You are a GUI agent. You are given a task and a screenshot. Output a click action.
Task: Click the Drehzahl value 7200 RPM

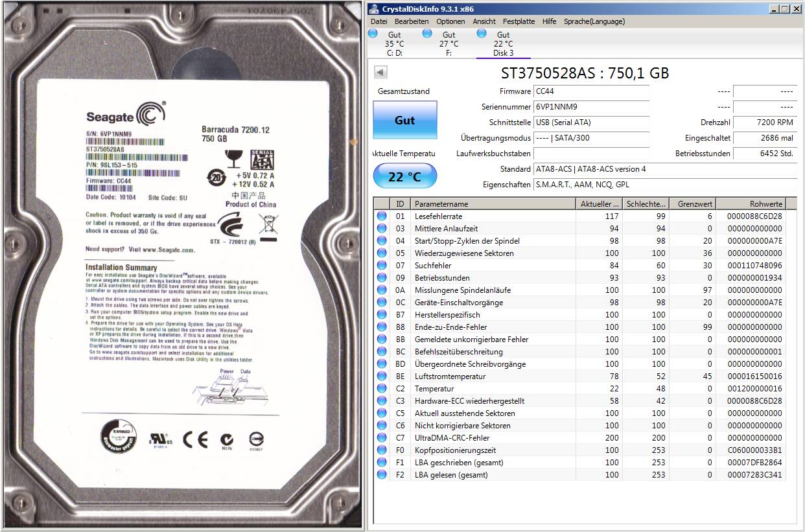click(x=765, y=122)
